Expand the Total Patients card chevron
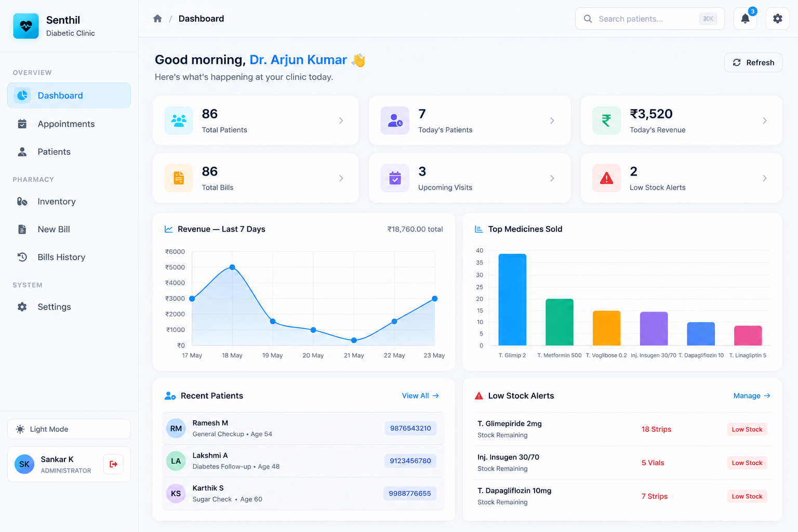798x532 pixels. click(x=341, y=121)
